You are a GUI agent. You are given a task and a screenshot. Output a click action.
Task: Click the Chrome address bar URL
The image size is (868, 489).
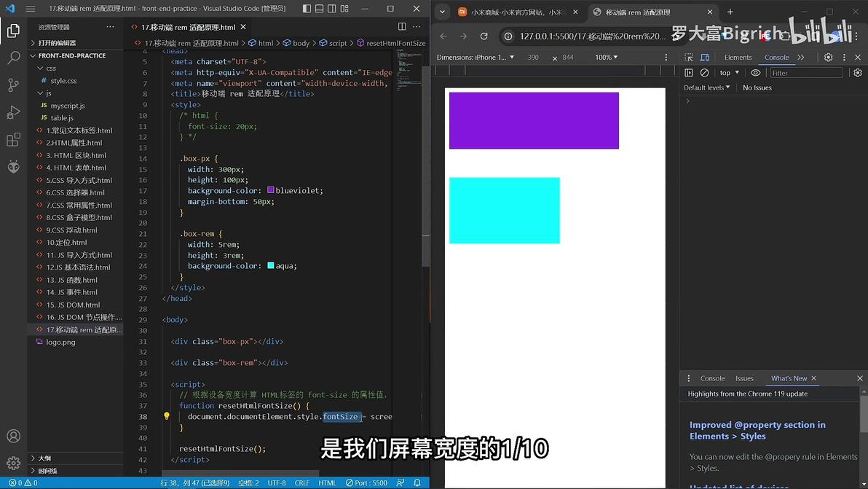(592, 36)
